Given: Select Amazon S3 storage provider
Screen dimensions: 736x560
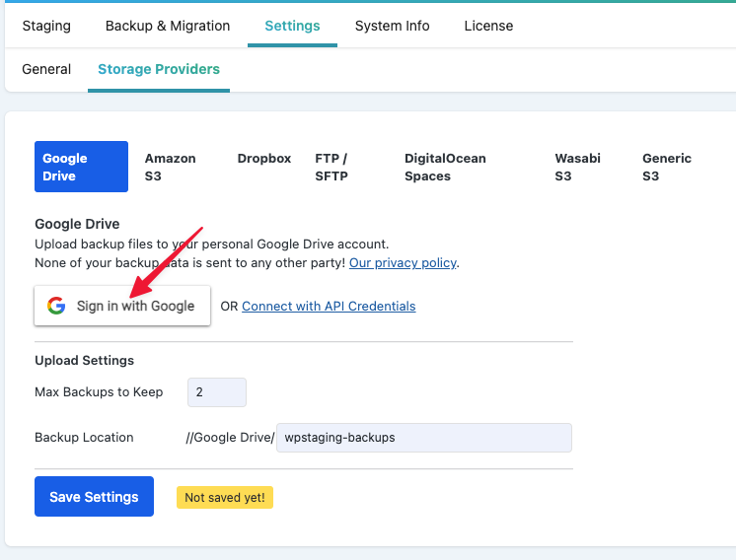Looking at the screenshot, I should [170, 167].
